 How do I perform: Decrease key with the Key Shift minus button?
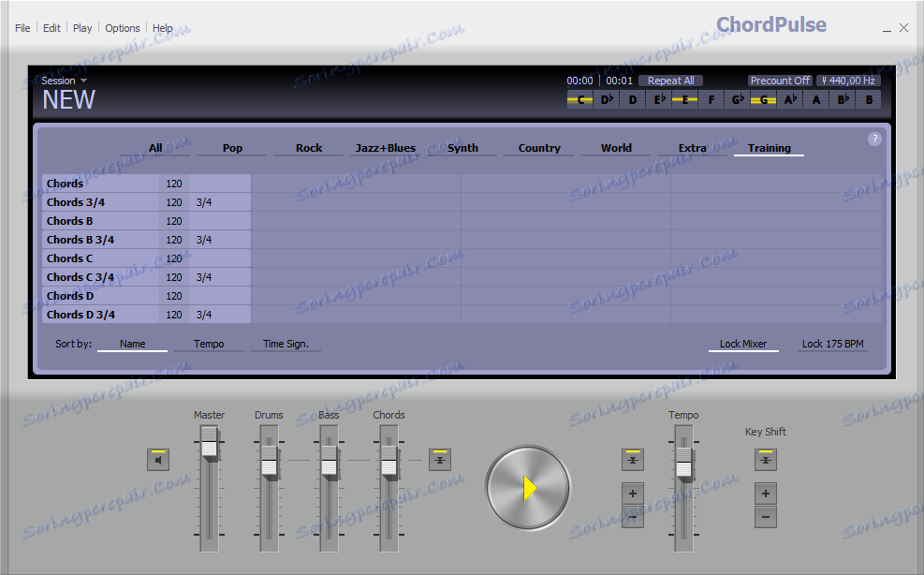(x=765, y=516)
